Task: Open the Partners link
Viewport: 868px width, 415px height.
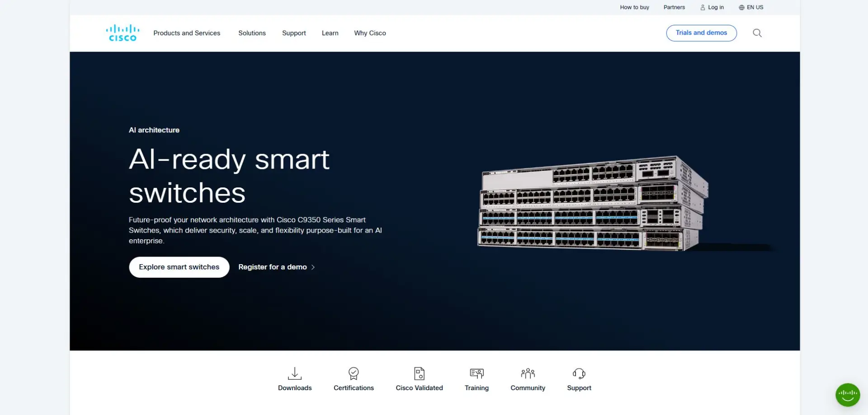Action: point(674,8)
